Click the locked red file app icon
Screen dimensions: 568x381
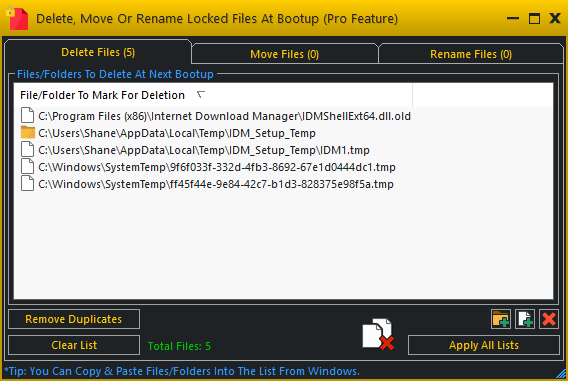point(17,18)
